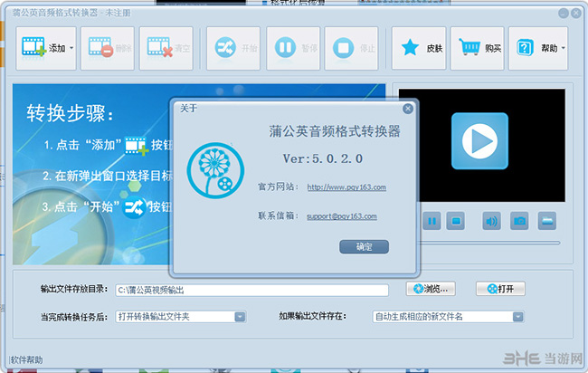The image size is (588, 373).
Task: Click the 清空 (Clear) toolbar button
Action: coord(166,48)
